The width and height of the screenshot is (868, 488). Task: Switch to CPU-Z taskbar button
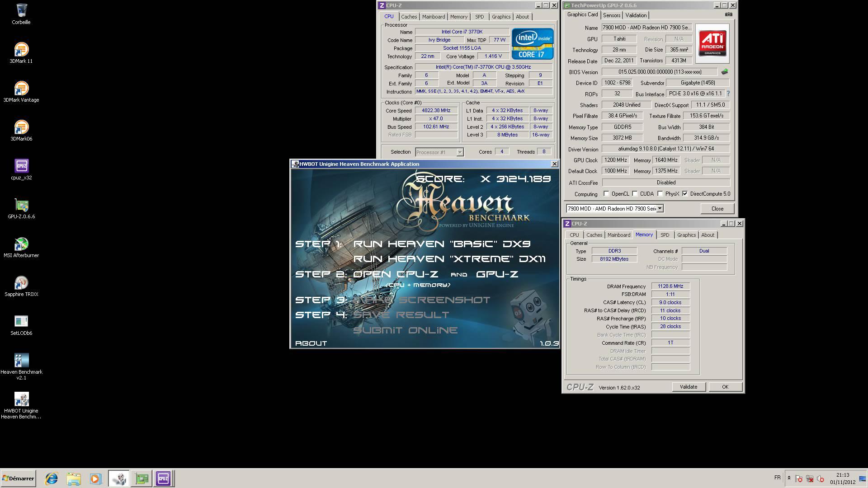pyautogui.click(x=163, y=479)
